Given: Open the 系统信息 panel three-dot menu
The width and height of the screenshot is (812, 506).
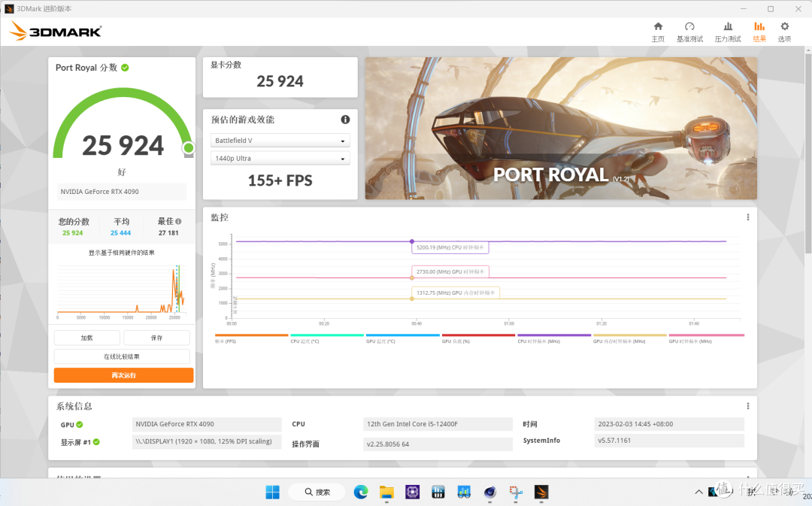Looking at the screenshot, I should click(x=748, y=406).
